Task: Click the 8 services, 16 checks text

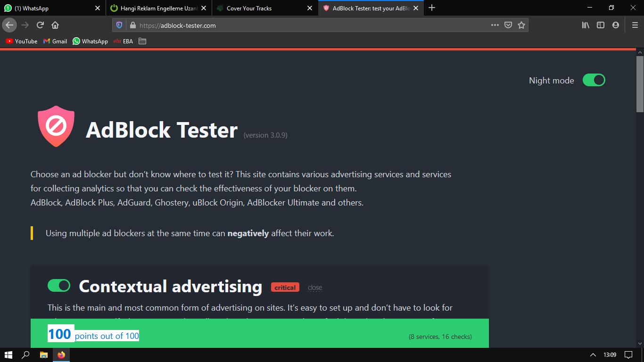Action: point(440,337)
